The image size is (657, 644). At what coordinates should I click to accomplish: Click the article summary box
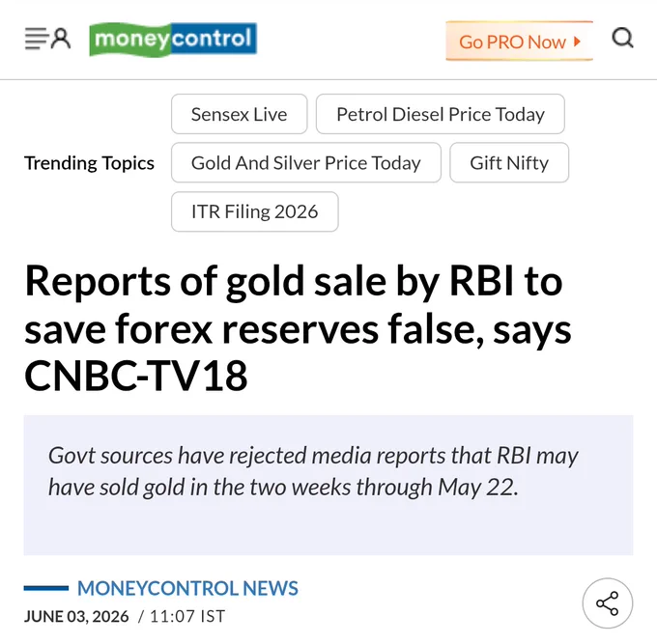(328, 486)
